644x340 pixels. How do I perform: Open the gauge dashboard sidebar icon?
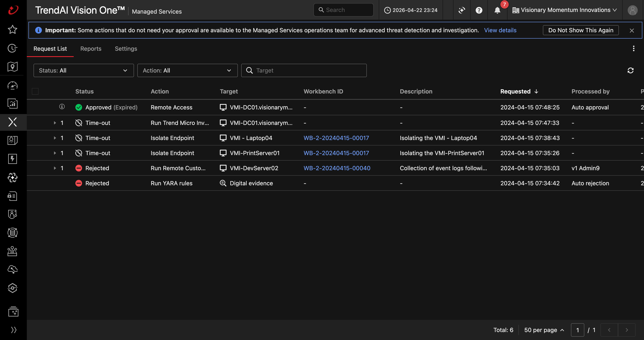[x=13, y=86]
